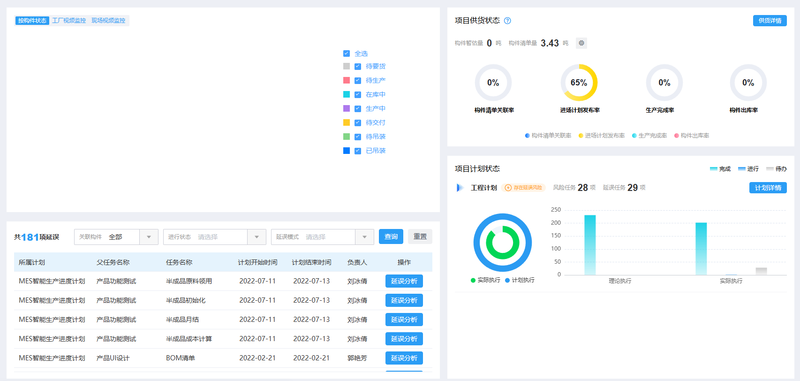800x381 pixels.
Task: Click the 负责人 column header
Action: click(x=357, y=263)
